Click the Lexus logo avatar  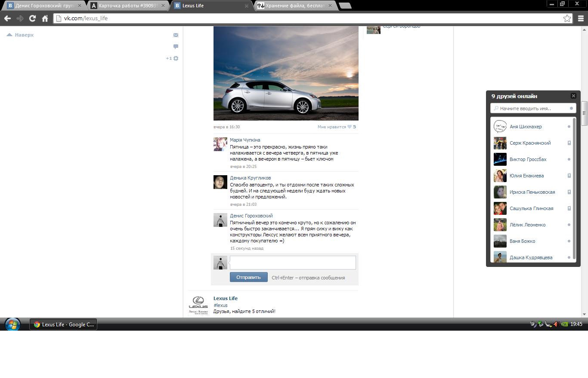pyautogui.click(x=198, y=306)
